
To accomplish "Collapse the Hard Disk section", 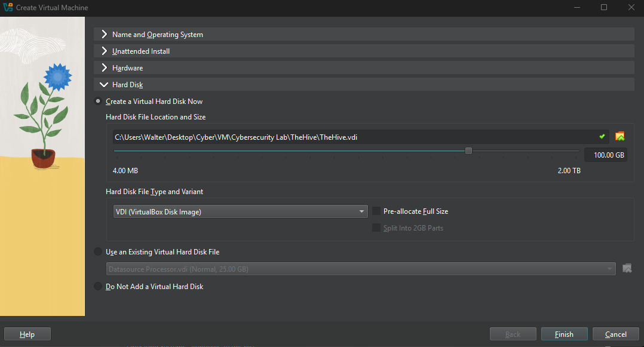I will (127, 85).
